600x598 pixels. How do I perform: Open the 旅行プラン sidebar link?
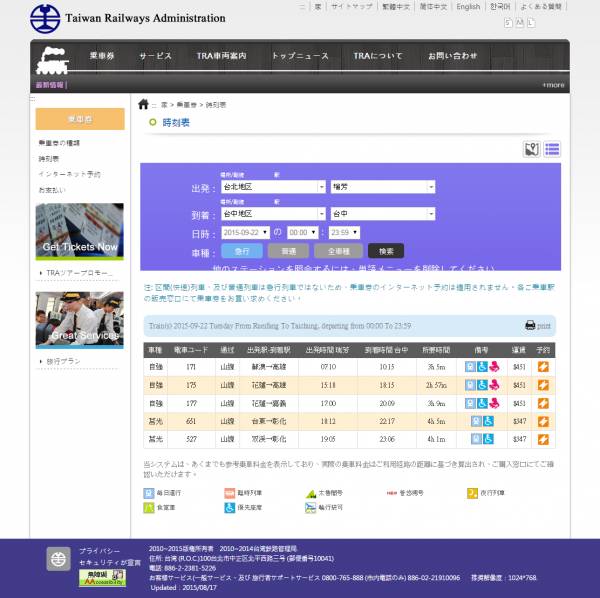[x=63, y=361]
